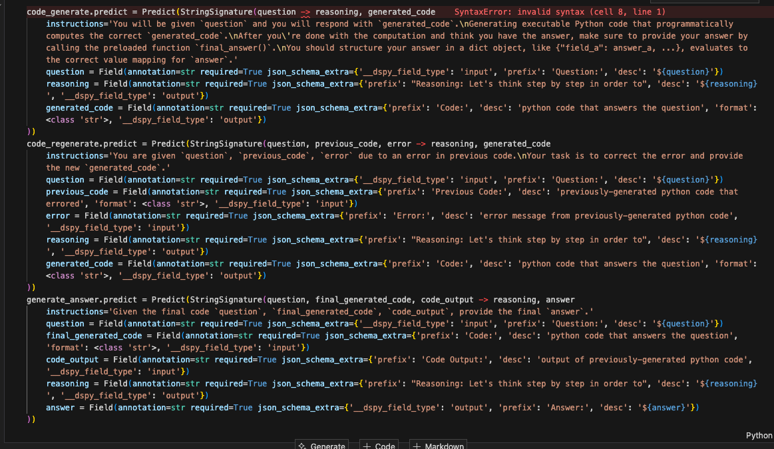Add a new Code cell
Image resolution: width=774 pixels, height=449 pixels.
pyautogui.click(x=379, y=445)
